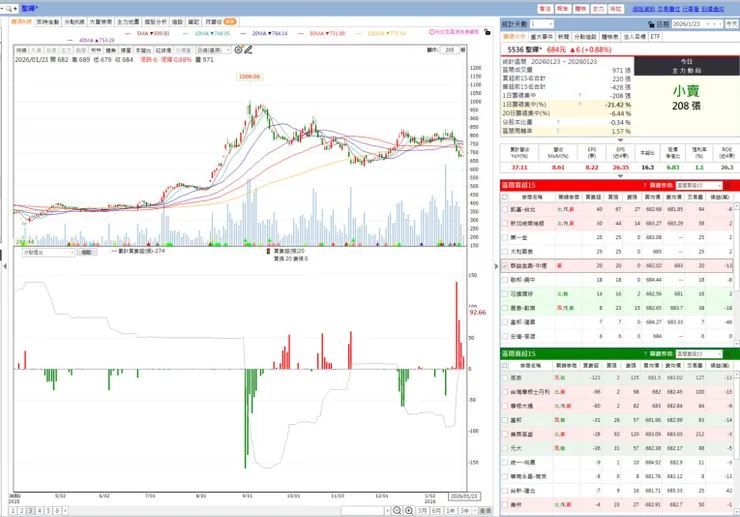740x517 pixels.
Task: Click help question mark beside 區間周轉率
Action: (558, 131)
